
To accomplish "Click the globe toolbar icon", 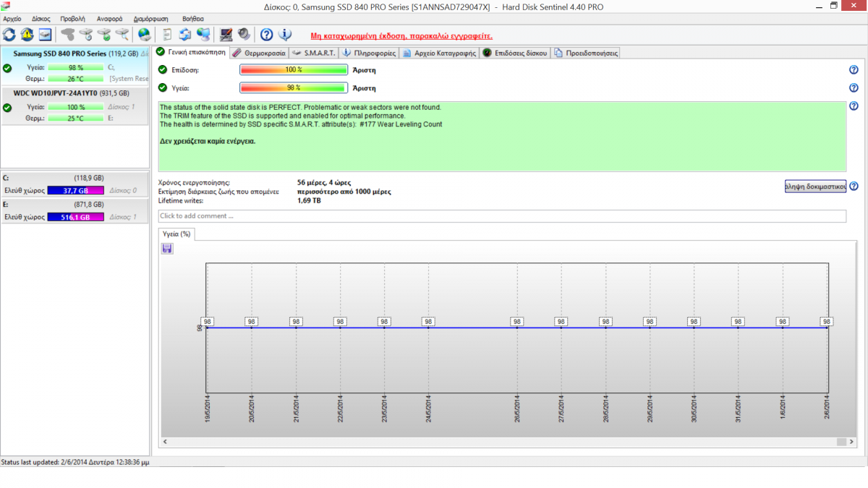I will click(144, 34).
